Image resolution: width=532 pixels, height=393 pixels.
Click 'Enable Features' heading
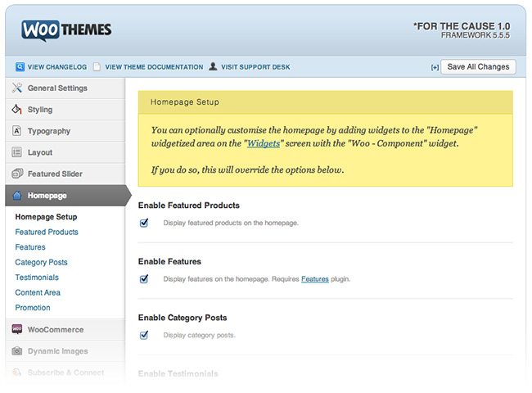tap(169, 261)
